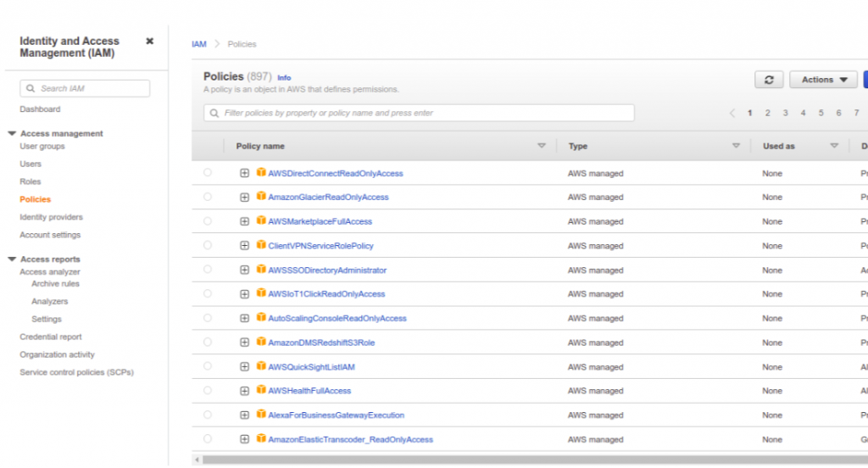Screen dimensions: 868x468
Task: Select radio button for AWSDirectConnectReadOnlyAccess
Action: (208, 173)
